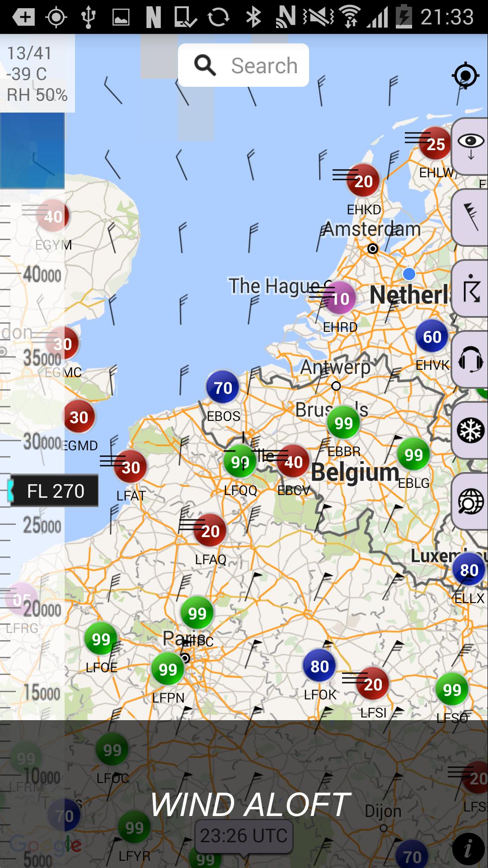This screenshot has height=868, width=488.
Task: Open the globe search sidebar button
Action: 470,501
